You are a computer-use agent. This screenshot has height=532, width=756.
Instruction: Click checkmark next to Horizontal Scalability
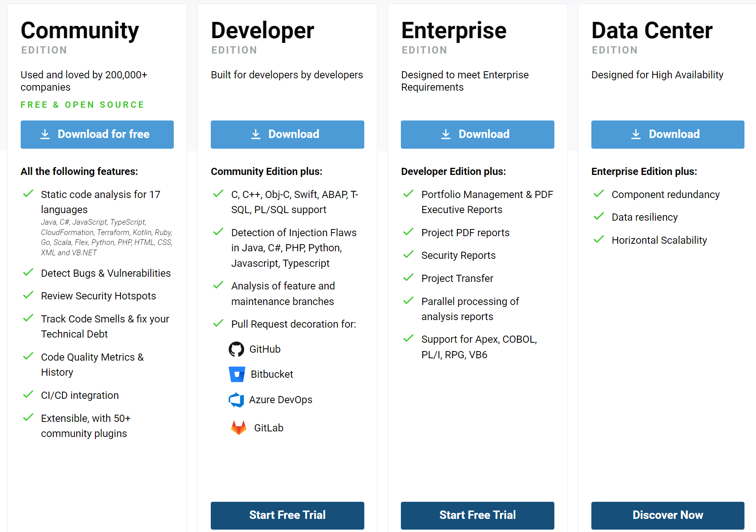(599, 240)
